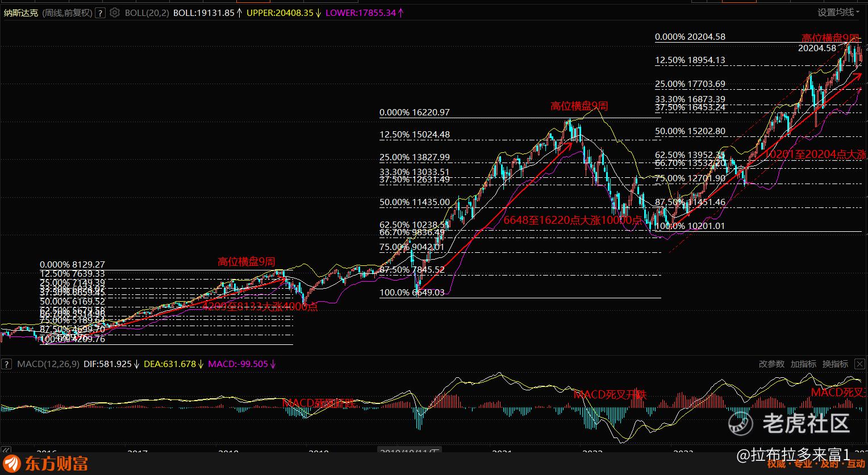Click the 加指标 button
Viewport: 868px width, 475px height.
[803, 364]
